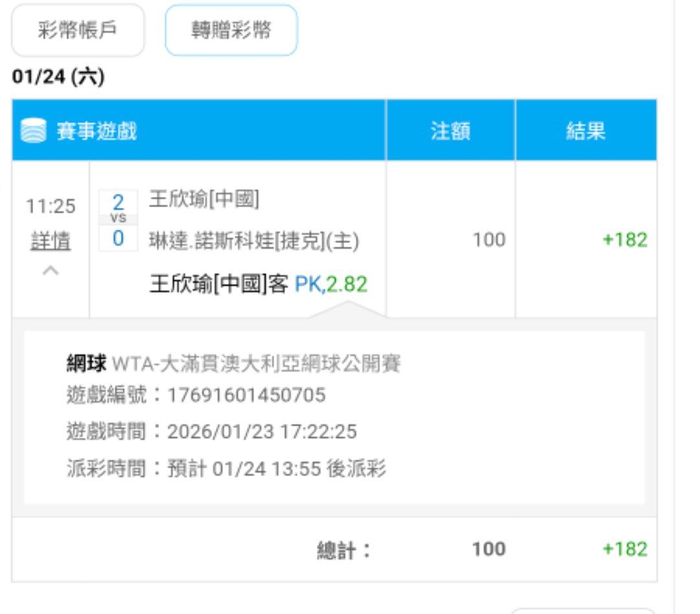700x614 pixels.
Task: Switch to the 轉贈彩幣 tab
Action: (231, 31)
